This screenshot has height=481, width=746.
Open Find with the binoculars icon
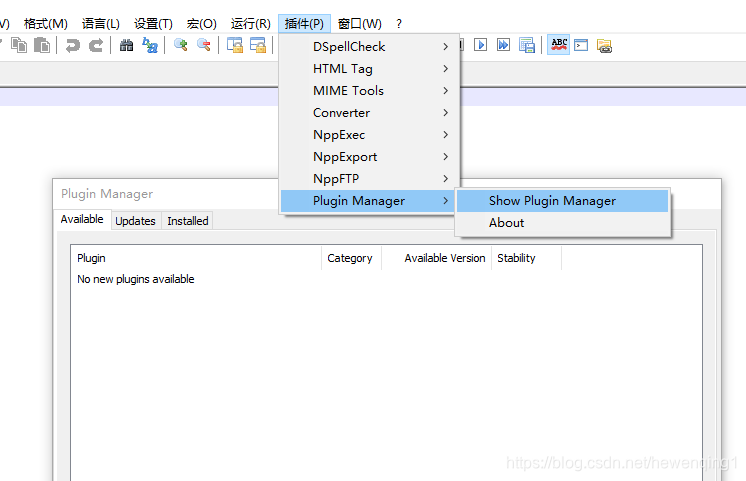[x=126, y=45]
